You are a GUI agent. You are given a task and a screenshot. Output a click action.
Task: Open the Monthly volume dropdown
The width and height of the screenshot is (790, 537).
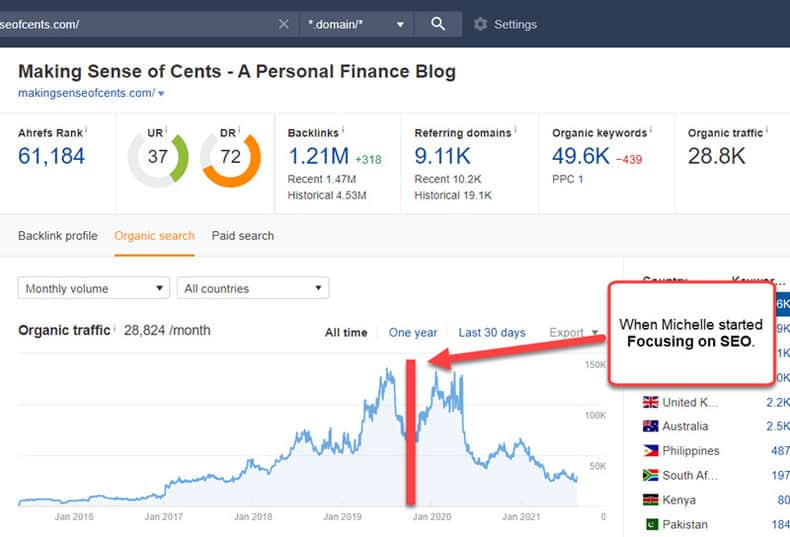pyautogui.click(x=94, y=288)
